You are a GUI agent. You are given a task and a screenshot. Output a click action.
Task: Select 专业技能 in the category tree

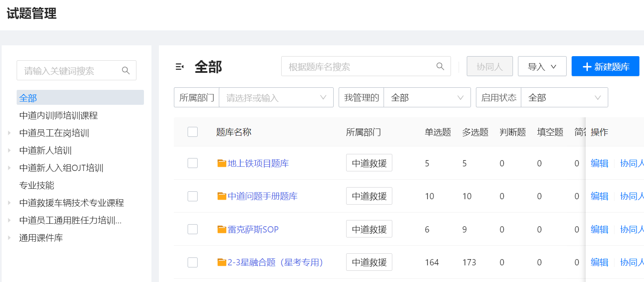click(37, 186)
